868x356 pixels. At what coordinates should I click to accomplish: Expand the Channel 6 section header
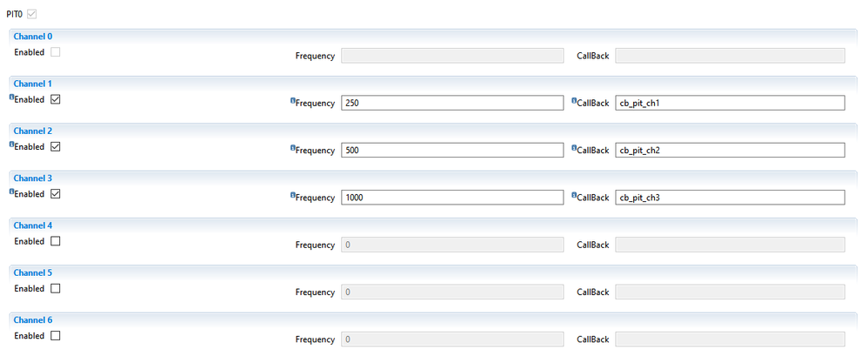click(x=434, y=320)
